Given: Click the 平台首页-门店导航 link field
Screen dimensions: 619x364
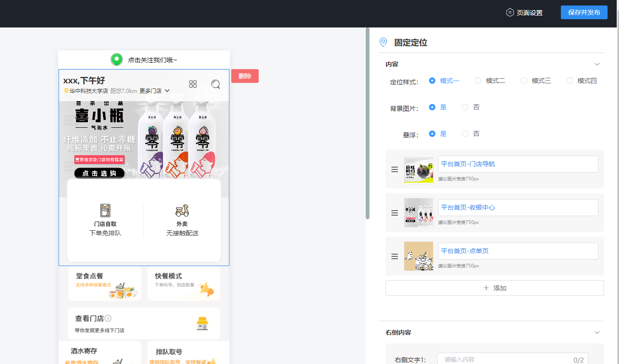Looking at the screenshot, I should click(x=518, y=164).
